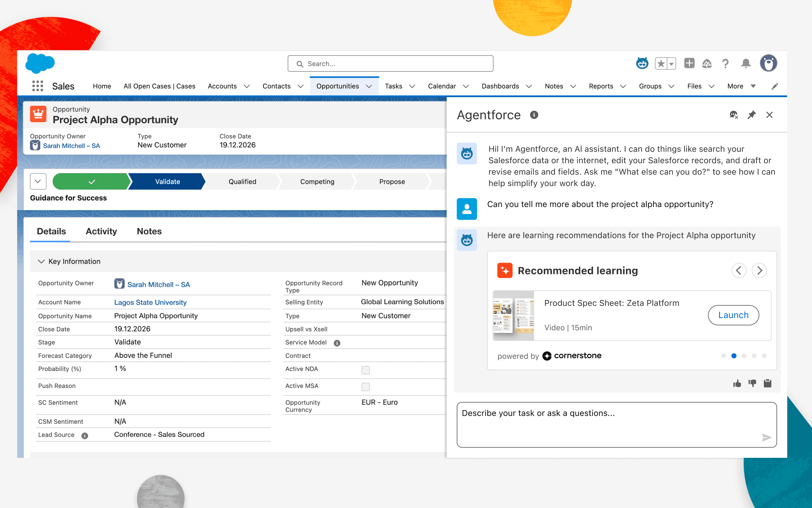Select the Validate stage in path
Image resolution: width=812 pixels, height=508 pixels.
click(167, 181)
